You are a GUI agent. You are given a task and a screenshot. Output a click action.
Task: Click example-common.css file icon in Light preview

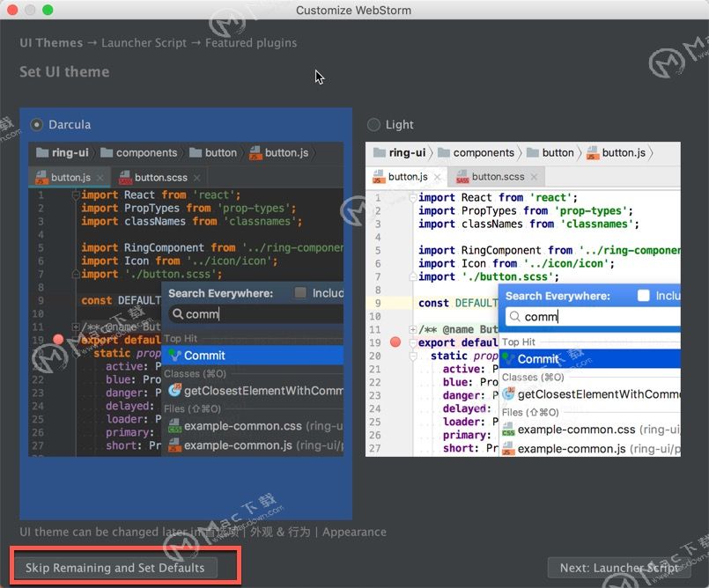point(509,430)
